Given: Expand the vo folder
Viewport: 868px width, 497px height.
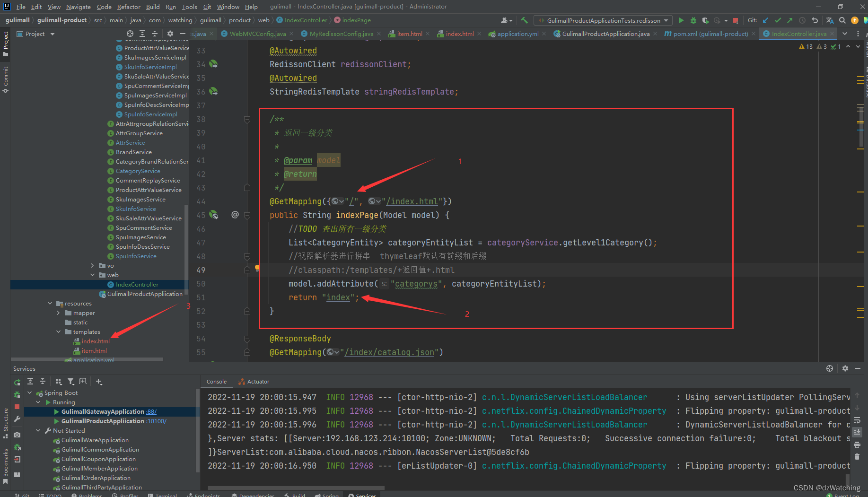Looking at the screenshot, I should (93, 266).
